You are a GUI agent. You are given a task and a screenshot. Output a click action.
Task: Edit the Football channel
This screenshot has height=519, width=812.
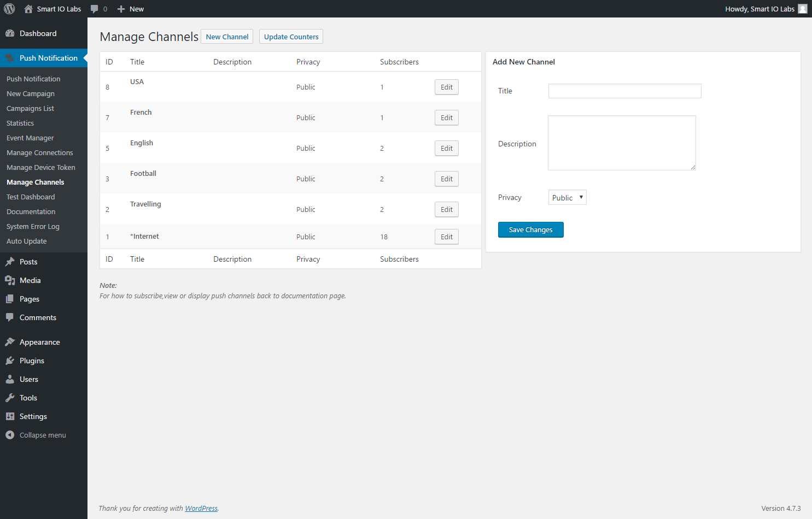click(446, 179)
